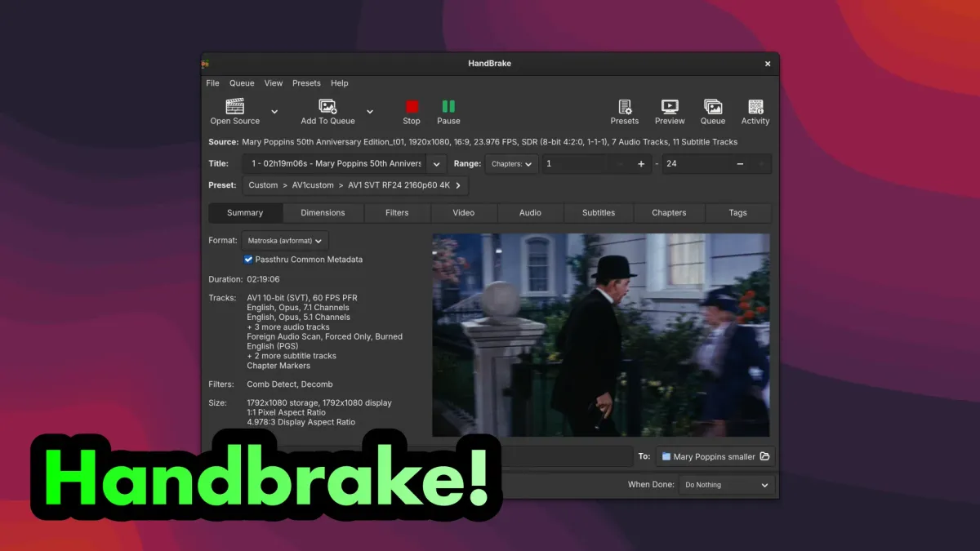The width and height of the screenshot is (980, 551).
Task: Open the Presets menu
Action: pos(306,82)
